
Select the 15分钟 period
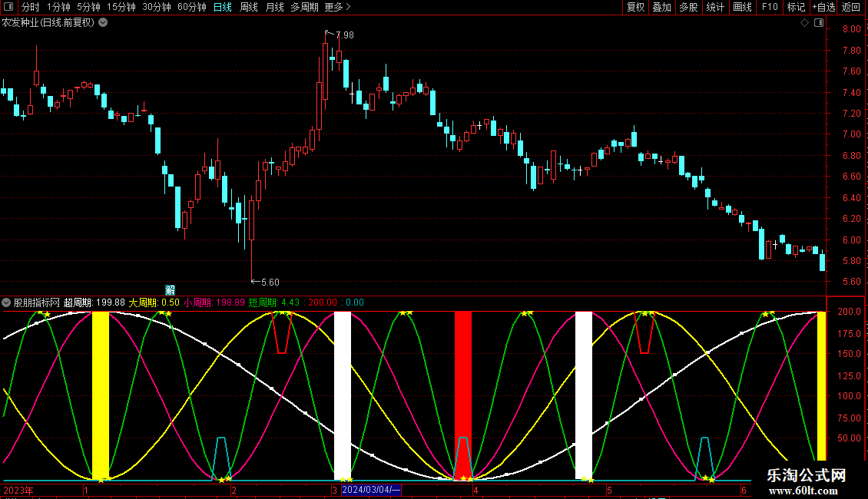[x=121, y=7]
